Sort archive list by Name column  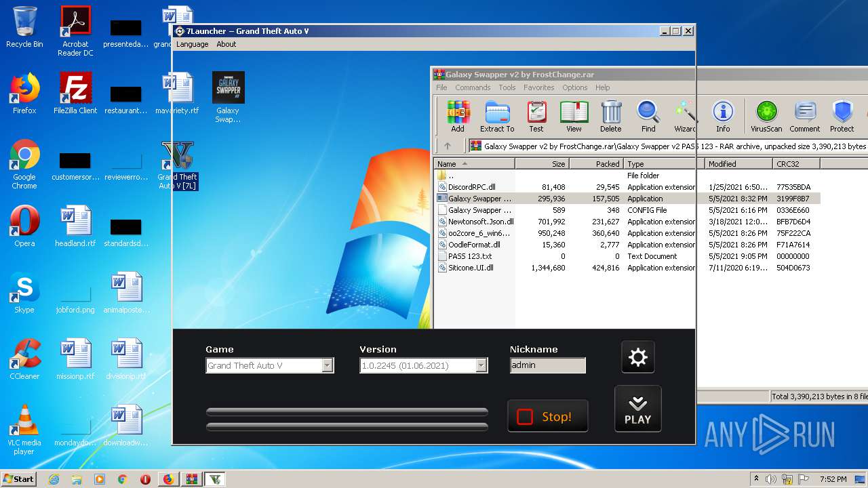[x=474, y=163]
